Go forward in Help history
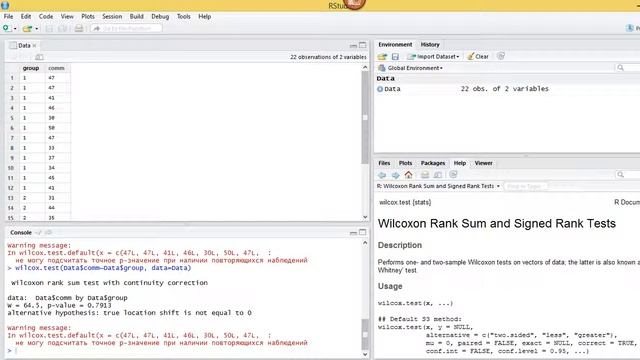Image resolution: width=640 pixels, height=360 pixels. [395, 175]
